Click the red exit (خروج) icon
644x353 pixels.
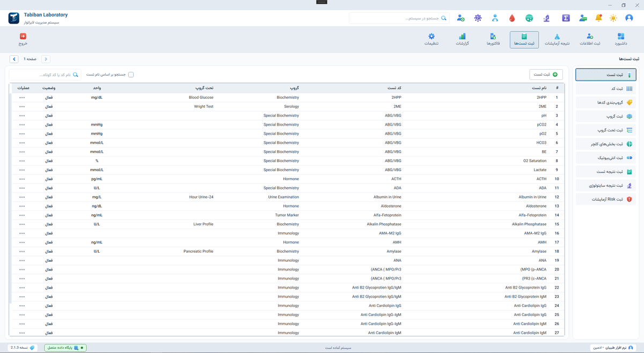[x=23, y=36]
